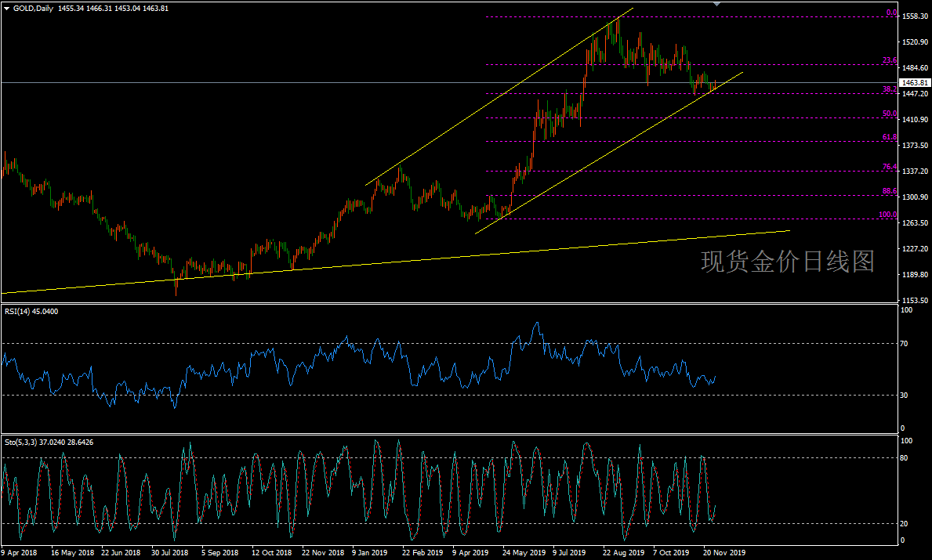Click the Sto(5,3,3) 37.0240 28.6426 indicator label
The image size is (932, 560).
(49, 443)
